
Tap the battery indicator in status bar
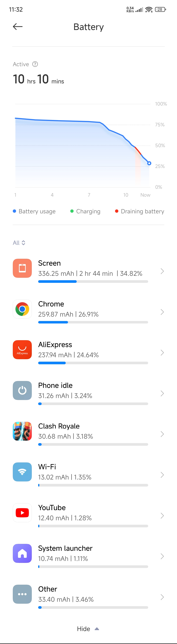tap(160, 10)
